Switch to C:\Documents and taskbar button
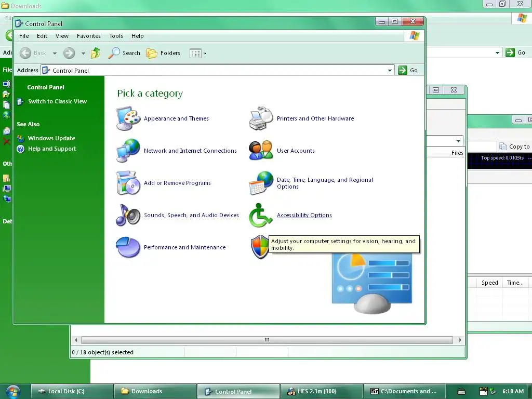The height and width of the screenshot is (399, 532). 404,391
